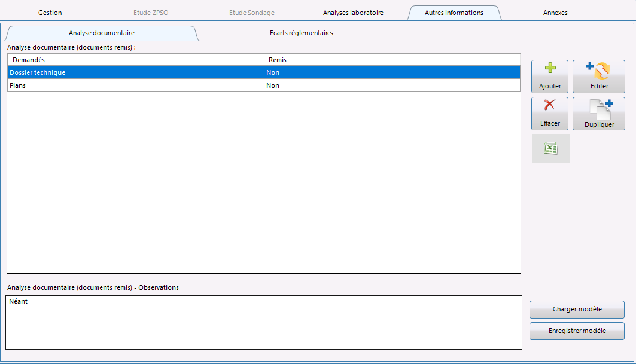636x364 pixels.
Task: Select the Plans row
Action: point(264,85)
